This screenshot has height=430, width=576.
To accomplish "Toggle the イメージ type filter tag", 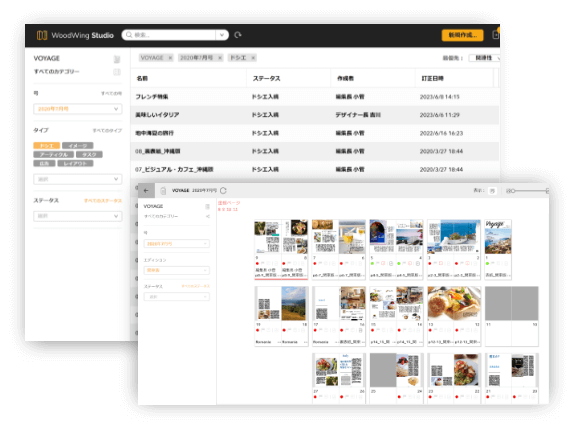I will [x=78, y=146].
